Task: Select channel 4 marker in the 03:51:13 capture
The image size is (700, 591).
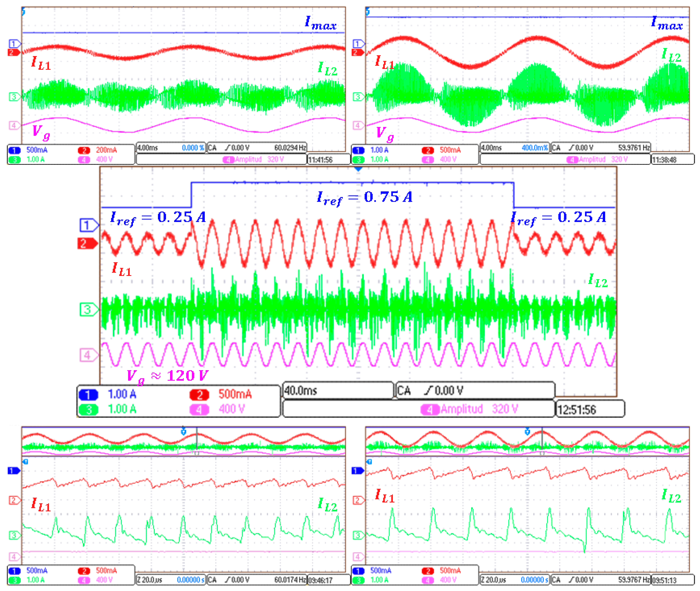Action: coord(359,557)
